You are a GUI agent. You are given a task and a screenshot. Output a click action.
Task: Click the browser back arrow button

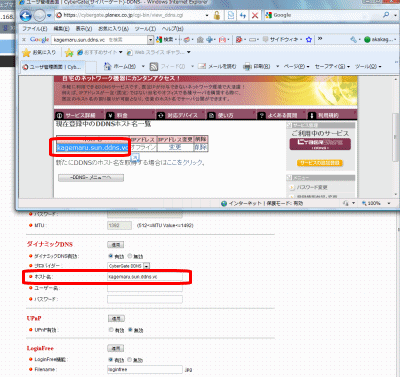coord(26,16)
